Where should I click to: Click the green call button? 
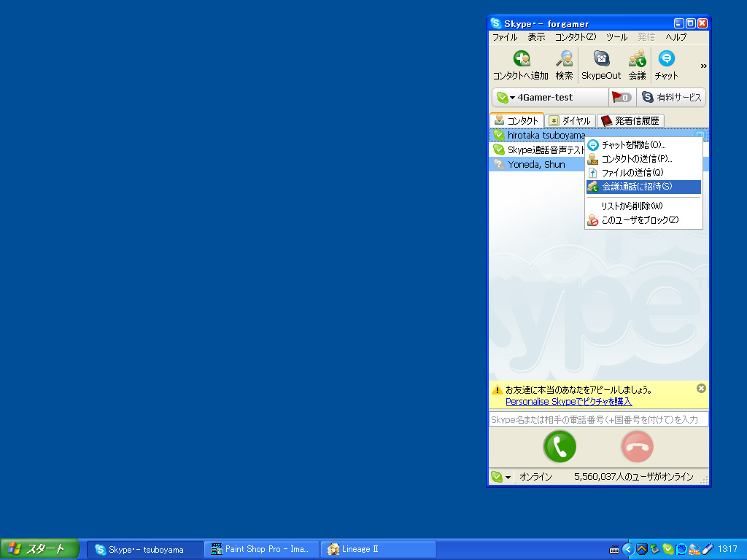[560, 446]
